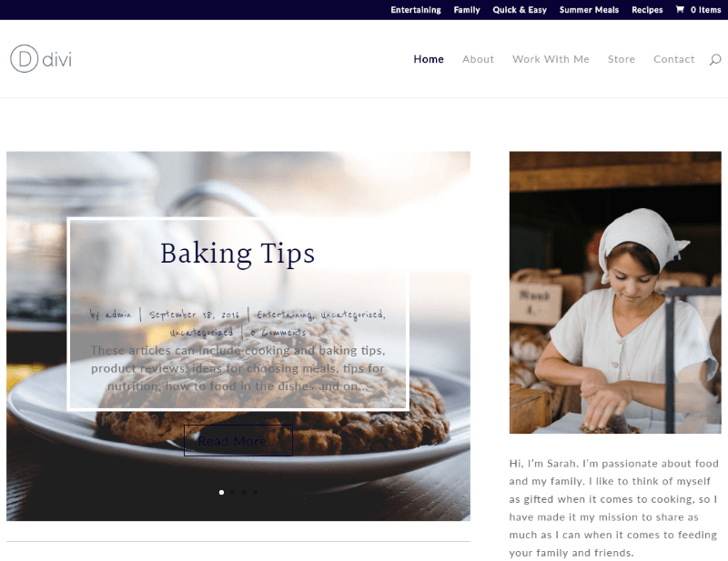Open Quick & Easy category
Screen dimensions: 728x561
point(520,10)
